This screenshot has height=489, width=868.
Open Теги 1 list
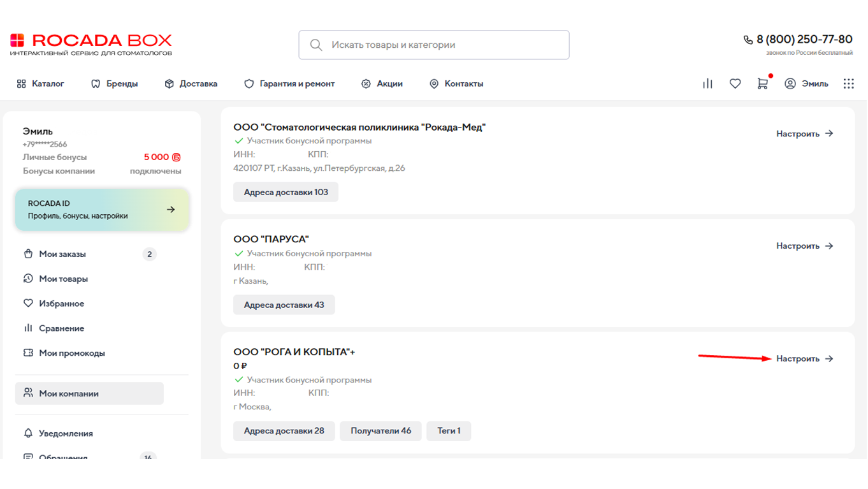tap(449, 431)
